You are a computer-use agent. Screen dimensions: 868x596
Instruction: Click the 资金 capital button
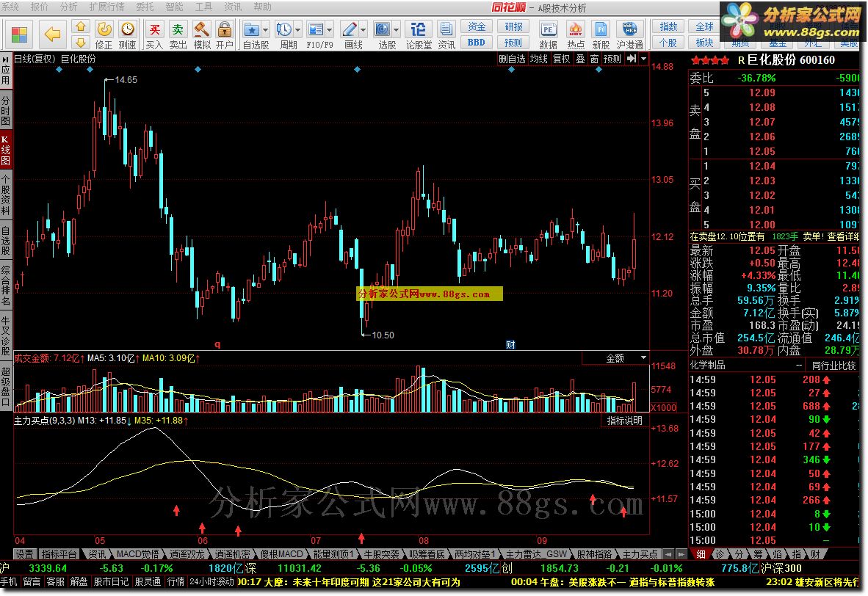click(476, 26)
